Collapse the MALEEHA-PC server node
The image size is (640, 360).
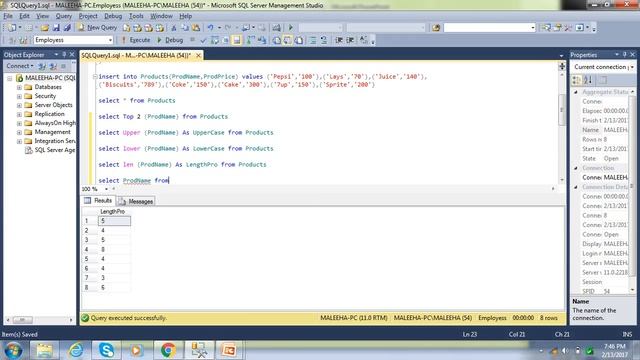tap(10, 78)
